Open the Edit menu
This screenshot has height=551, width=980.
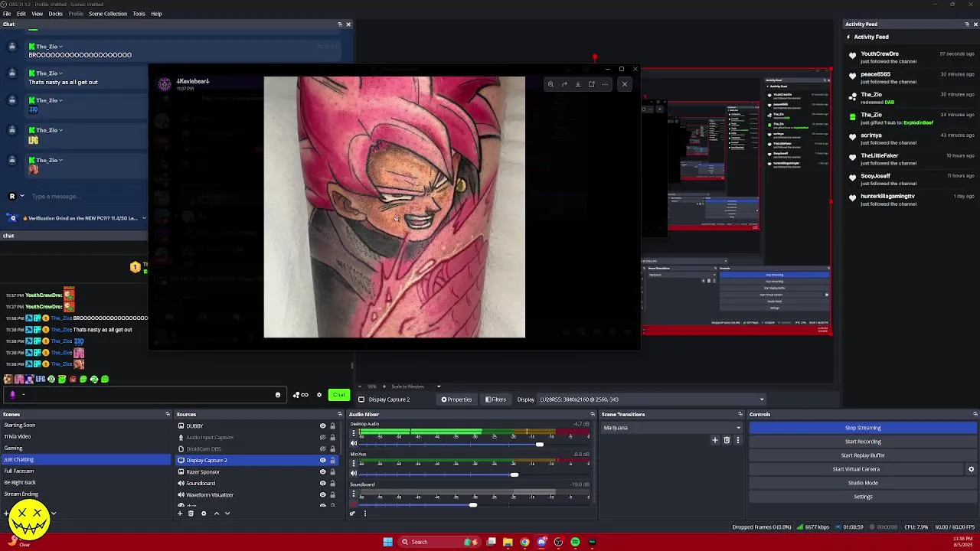point(21,14)
